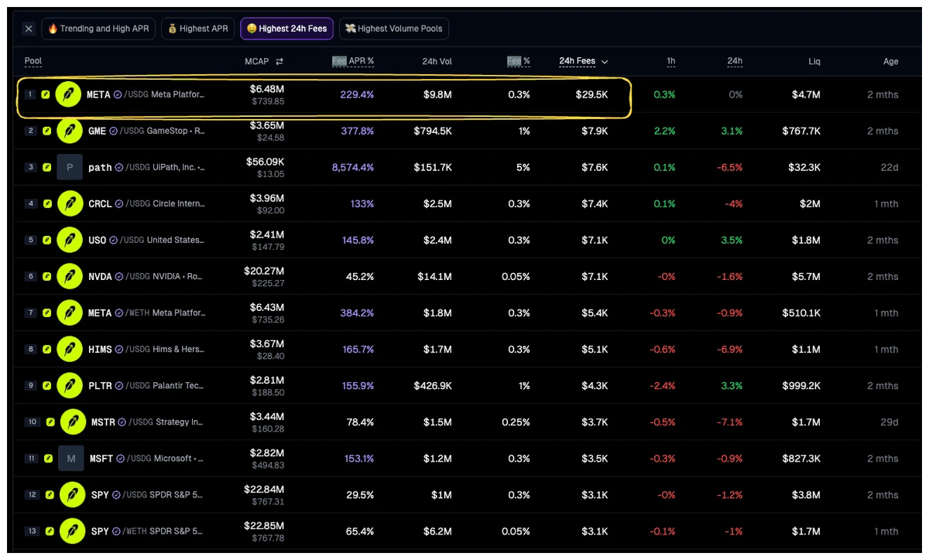Click the verified badge next to path
This screenshot has height=560, width=929.
coord(119,167)
